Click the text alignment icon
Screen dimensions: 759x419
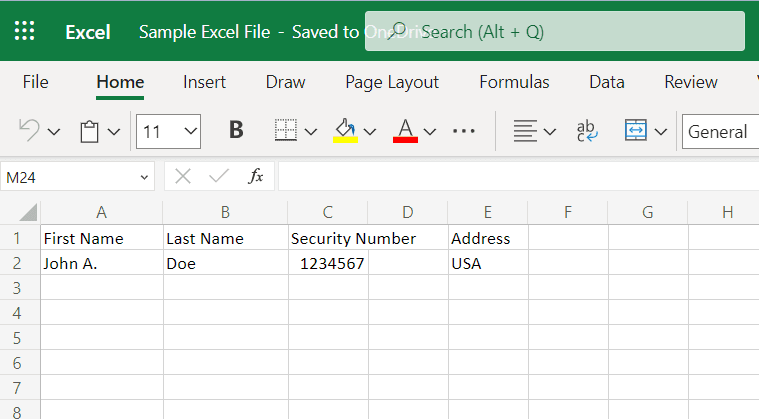pyautogui.click(x=524, y=131)
